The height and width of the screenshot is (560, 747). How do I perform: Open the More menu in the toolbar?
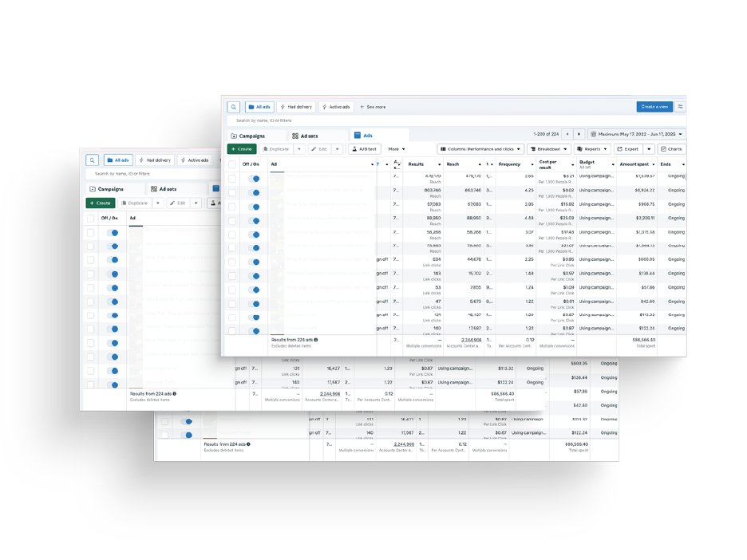point(397,149)
